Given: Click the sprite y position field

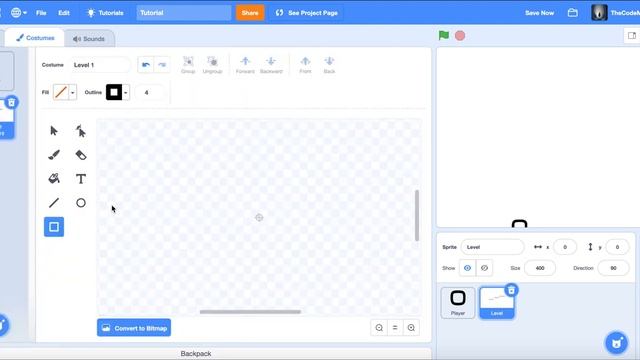Looking at the screenshot, I should [x=617, y=247].
